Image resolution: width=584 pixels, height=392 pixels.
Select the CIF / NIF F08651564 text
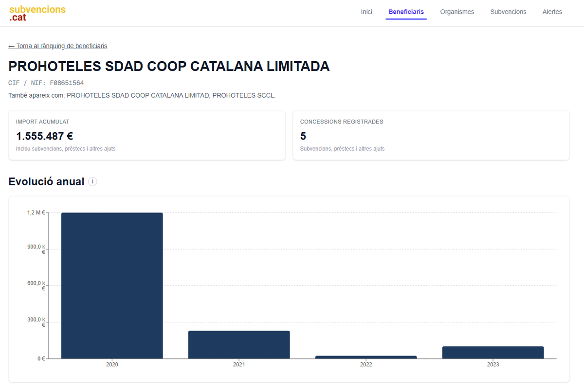point(46,83)
